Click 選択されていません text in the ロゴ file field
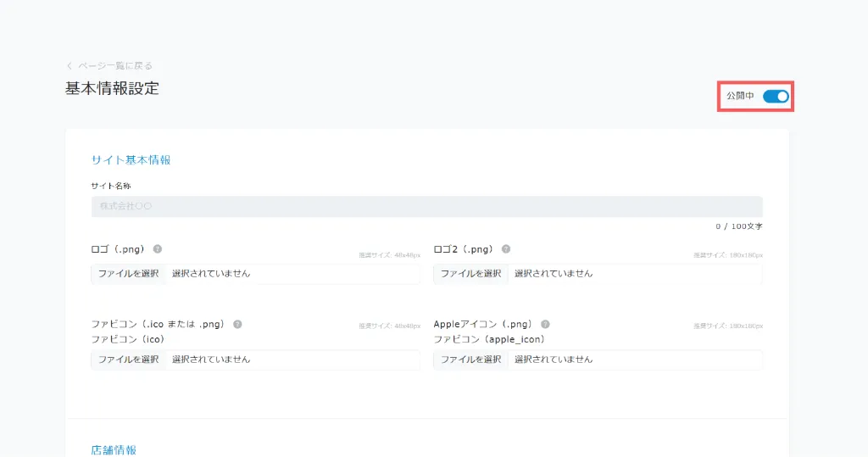 (x=211, y=274)
